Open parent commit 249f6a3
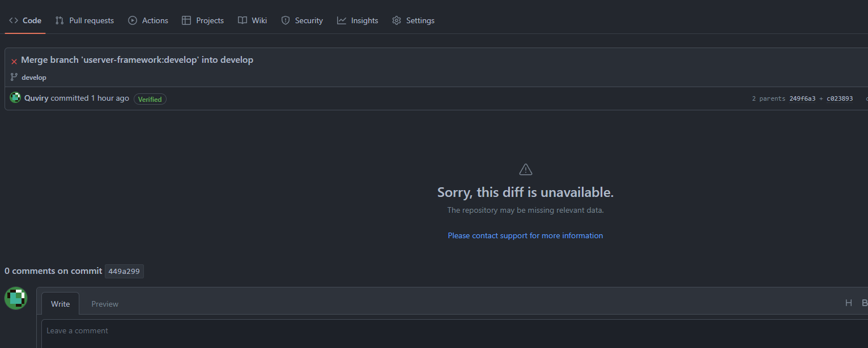Viewport: 868px width, 348px height. click(802, 98)
